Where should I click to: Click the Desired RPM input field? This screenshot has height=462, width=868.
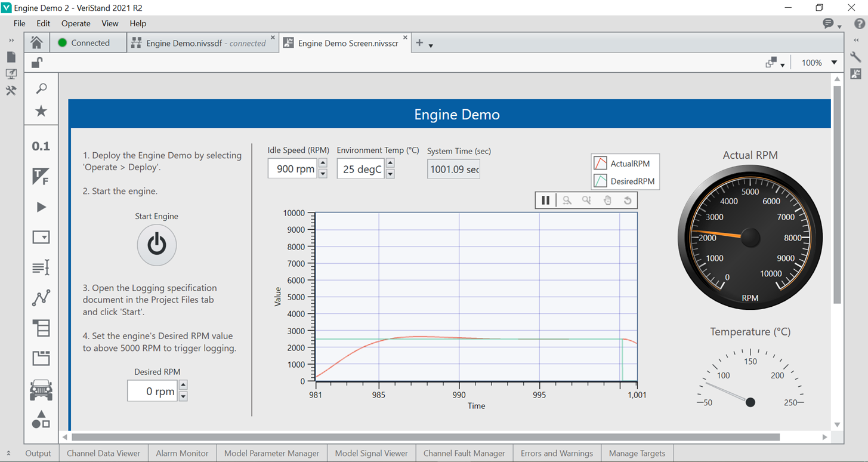point(152,391)
